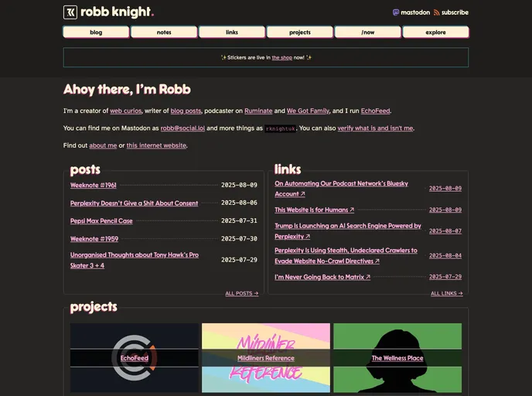The width and height of the screenshot is (532, 396).
Task: Open Automating Podcast Network's Bluesky Account link
Action: (341, 189)
